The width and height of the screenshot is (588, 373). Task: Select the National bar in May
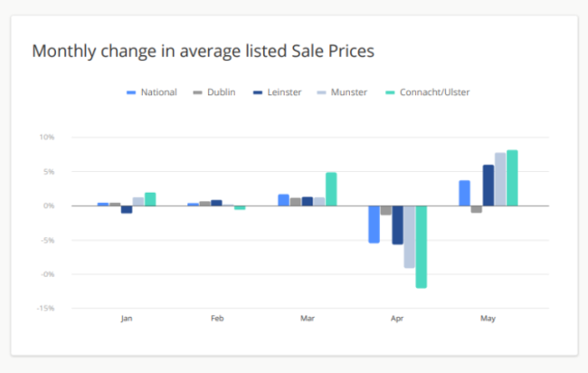pos(464,193)
